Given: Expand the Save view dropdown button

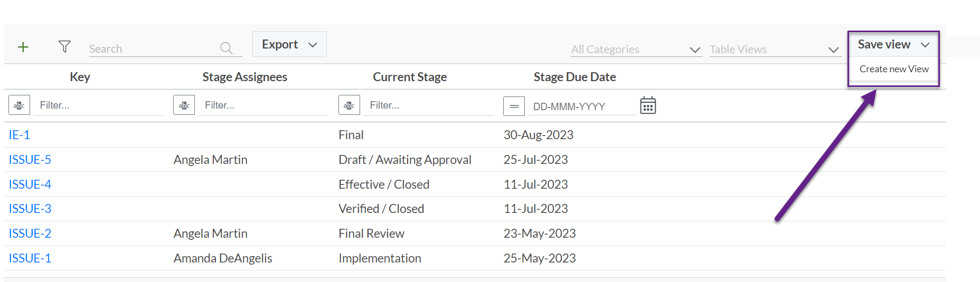Looking at the screenshot, I should pos(893,44).
